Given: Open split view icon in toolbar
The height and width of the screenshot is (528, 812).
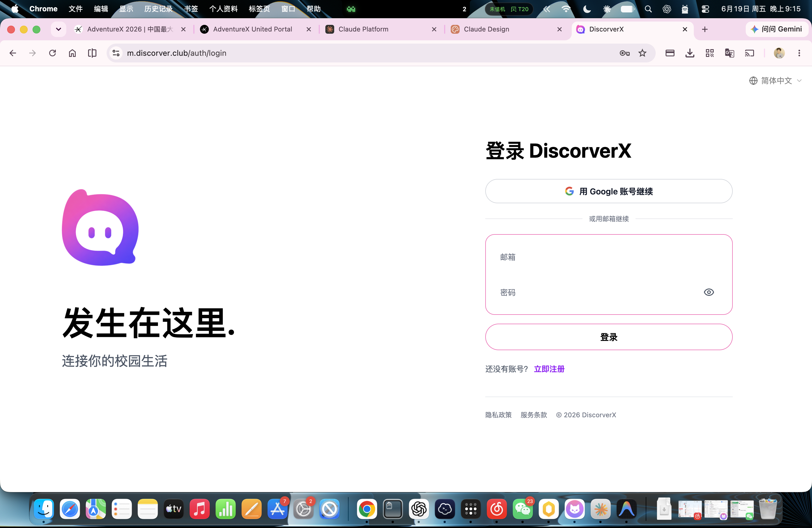Looking at the screenshot, I should [92, 53].
